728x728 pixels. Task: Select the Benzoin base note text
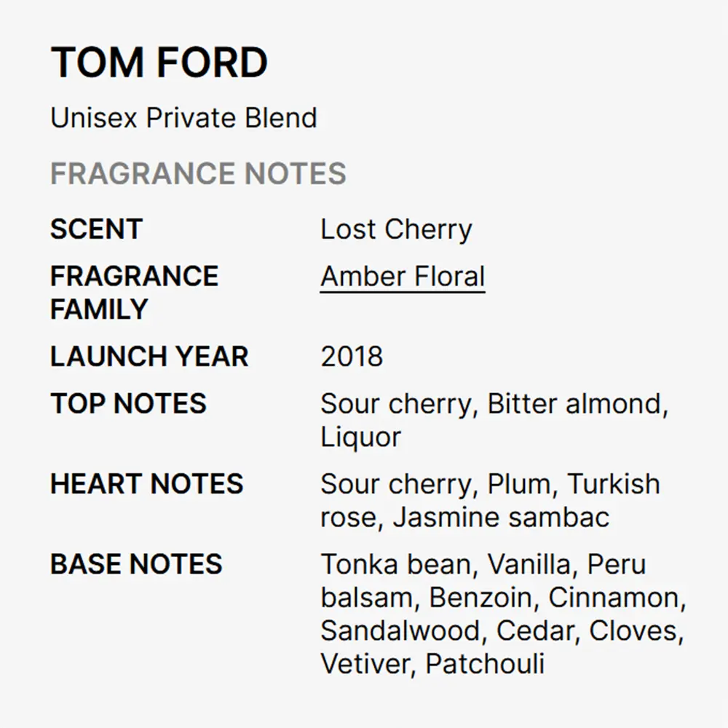tap(480, 598)
